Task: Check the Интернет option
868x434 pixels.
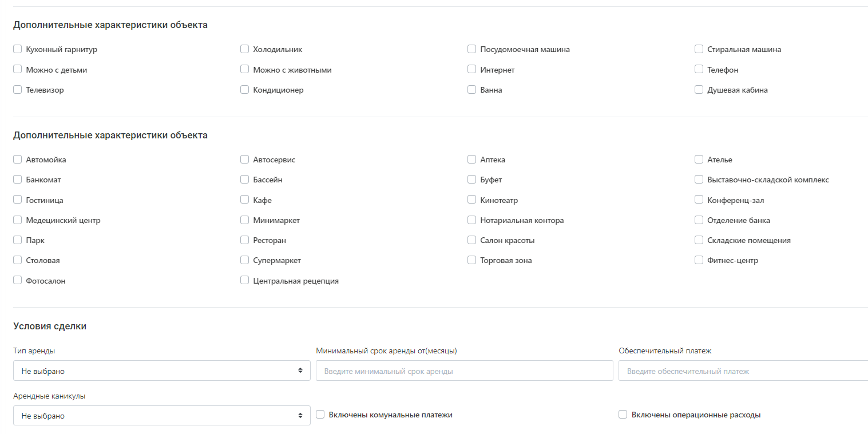Action: coord(472,69)
